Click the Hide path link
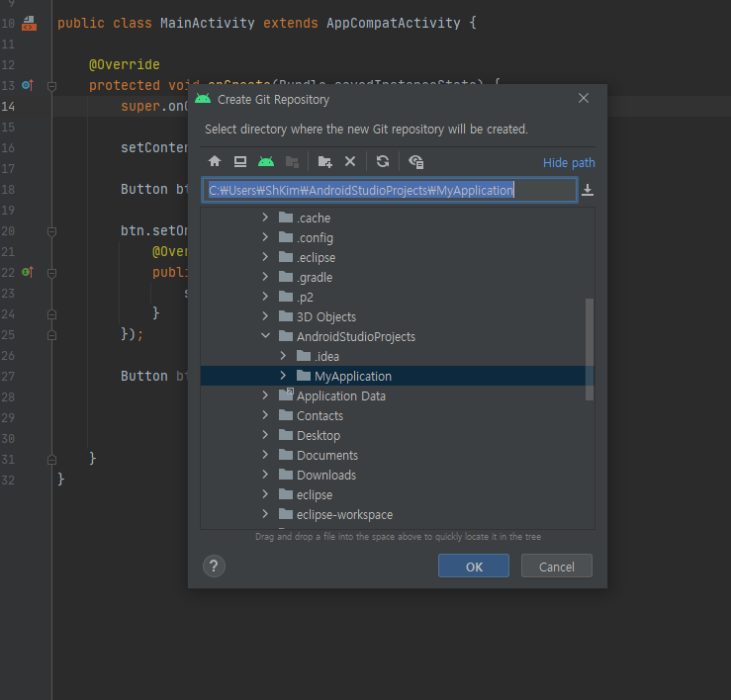Image resolution: width=731 pixels, height=700 pixels. tap(569, 163)
